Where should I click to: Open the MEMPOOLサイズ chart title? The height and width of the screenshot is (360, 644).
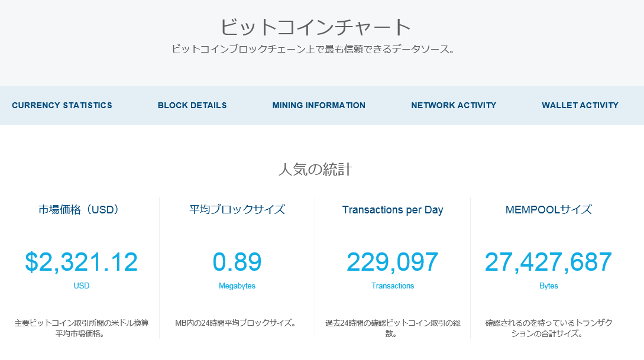(549, 210)
